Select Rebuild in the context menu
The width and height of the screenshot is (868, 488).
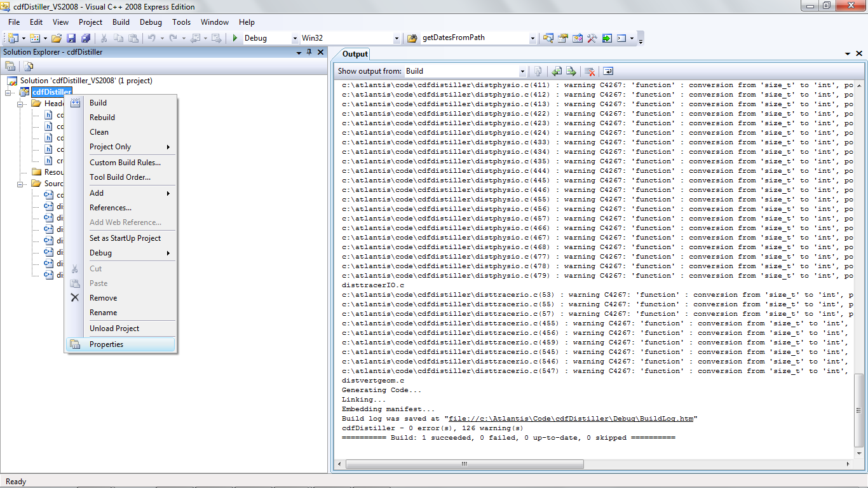[x=102, y=118]
